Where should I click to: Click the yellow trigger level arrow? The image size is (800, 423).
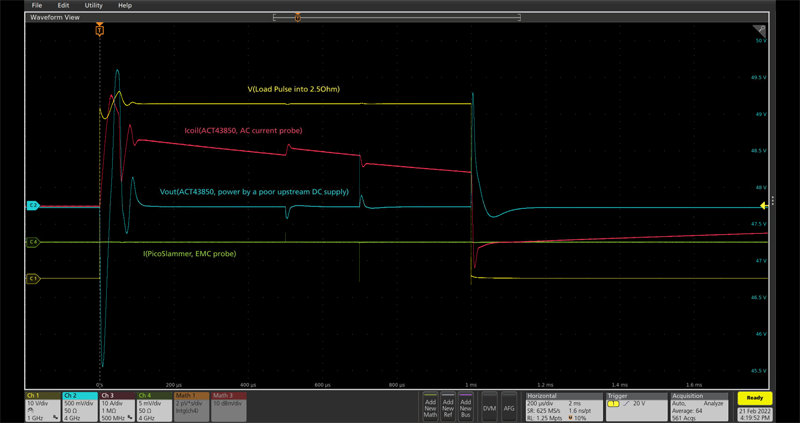(764, 206)
